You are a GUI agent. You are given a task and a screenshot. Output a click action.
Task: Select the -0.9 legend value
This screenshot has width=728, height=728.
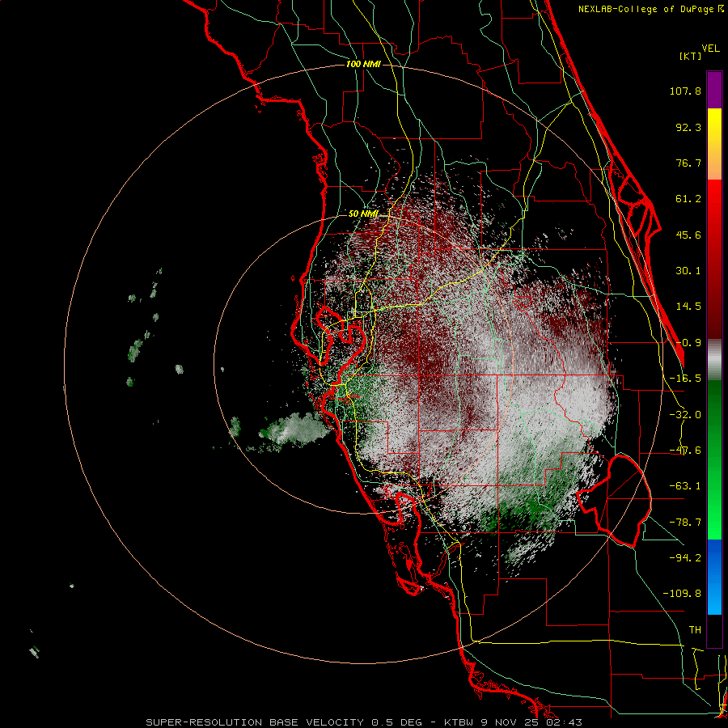pos(688,343)
